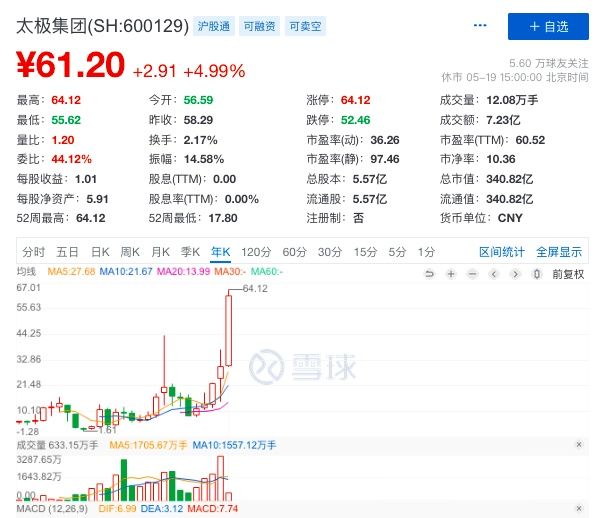Switch to the 120分 chart tab
The height and width of the screenshot is (518, 608).
(x=256, y=252)
